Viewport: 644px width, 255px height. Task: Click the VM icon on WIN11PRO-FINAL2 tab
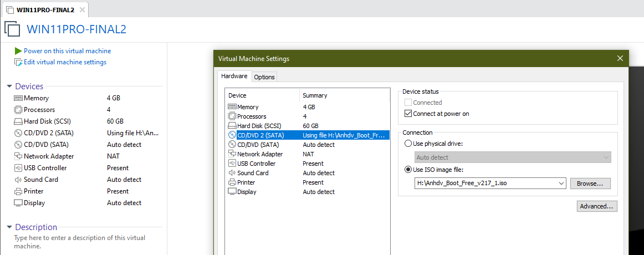(10, 9)
